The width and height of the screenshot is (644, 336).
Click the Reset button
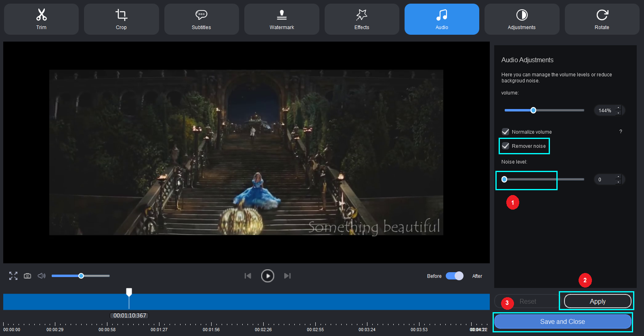tap(528, 301)
